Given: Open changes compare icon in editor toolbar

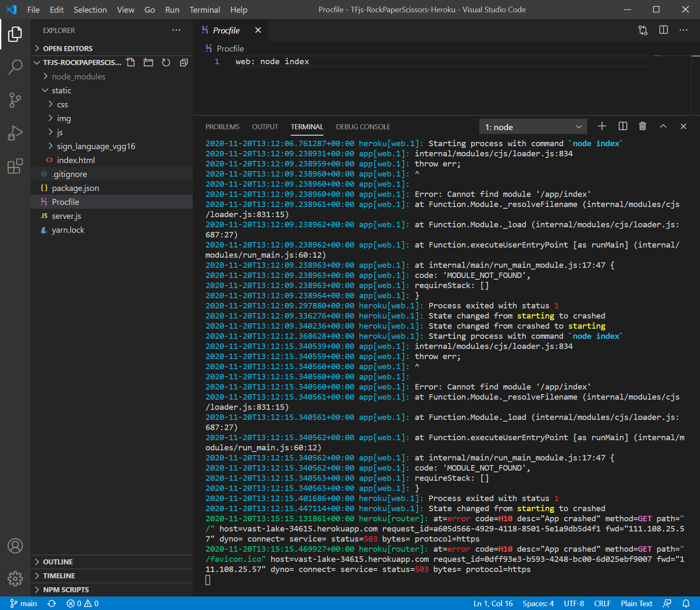Looking at the screenshot, I should pos(643,30).
